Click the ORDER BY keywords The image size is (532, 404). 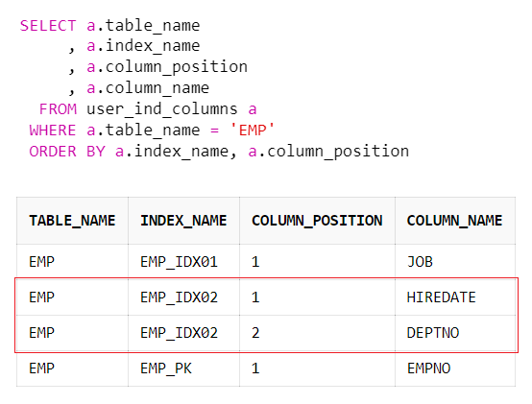67,152
